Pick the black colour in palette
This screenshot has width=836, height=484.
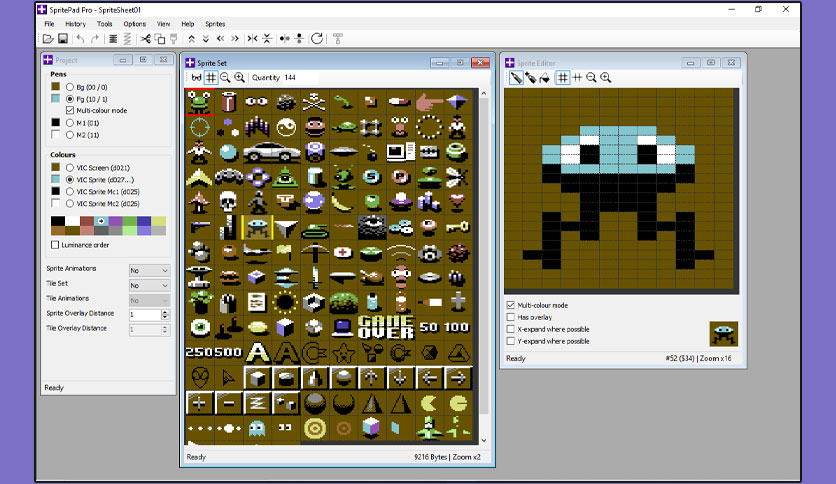(58, 221)
